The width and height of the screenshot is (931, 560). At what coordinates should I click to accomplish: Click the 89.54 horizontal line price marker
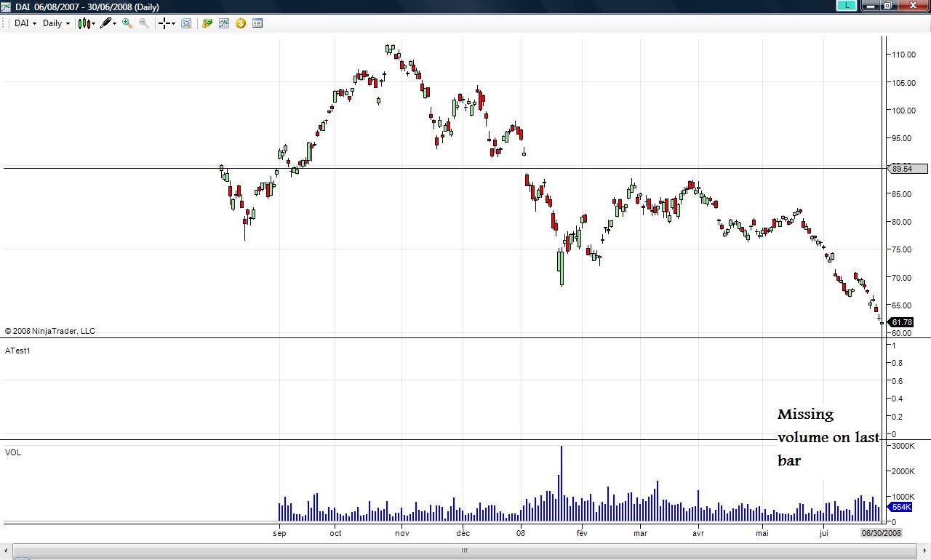(x=907, y=169)
